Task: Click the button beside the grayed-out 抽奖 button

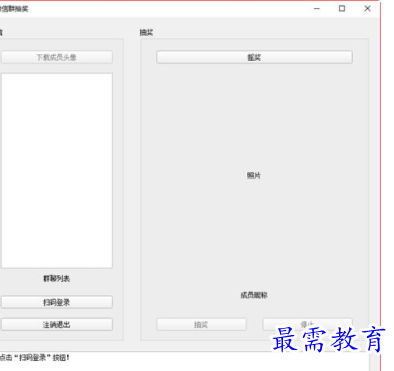Action: [307, 324]
